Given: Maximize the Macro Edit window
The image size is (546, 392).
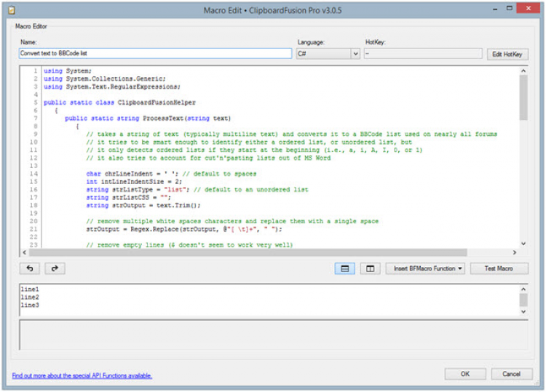Looking at the screenshot, I should [x=510, y=8].
